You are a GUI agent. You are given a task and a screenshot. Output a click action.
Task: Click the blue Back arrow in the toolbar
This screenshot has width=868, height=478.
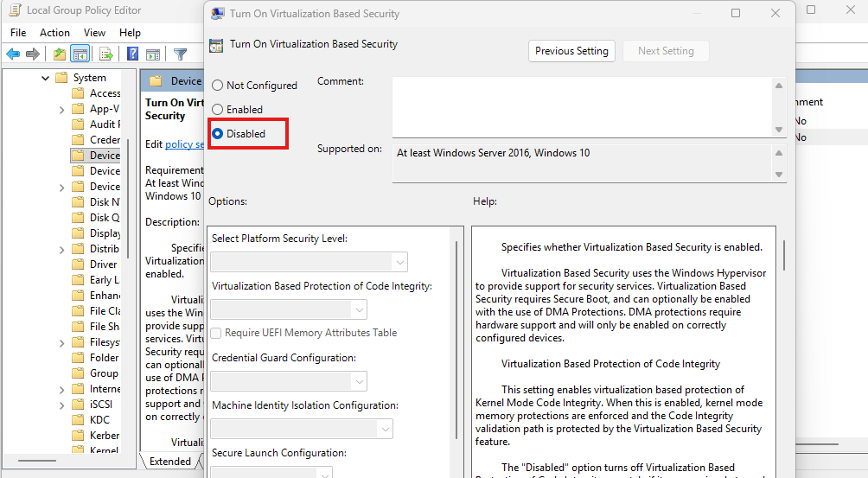[13, 54]
